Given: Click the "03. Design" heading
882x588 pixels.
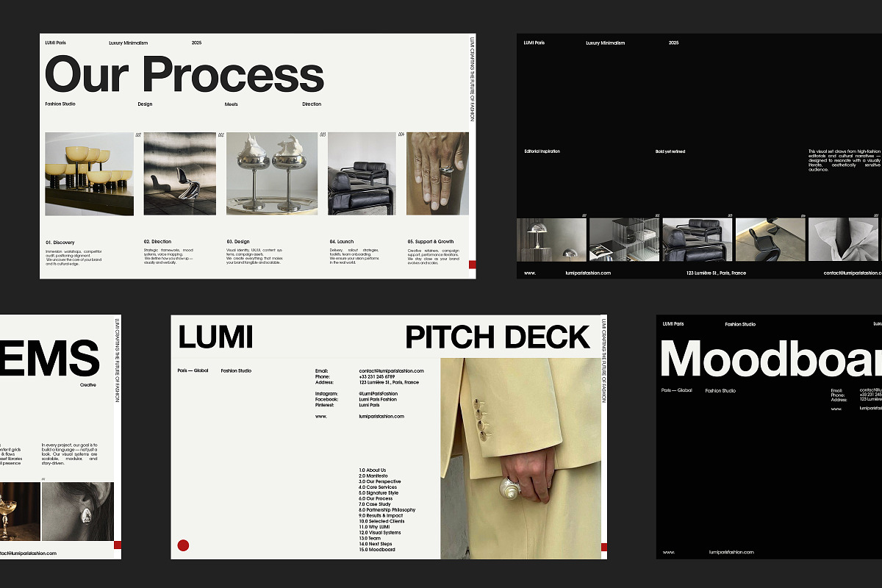Looking at the screenshot, I should [x=238, y=242].
